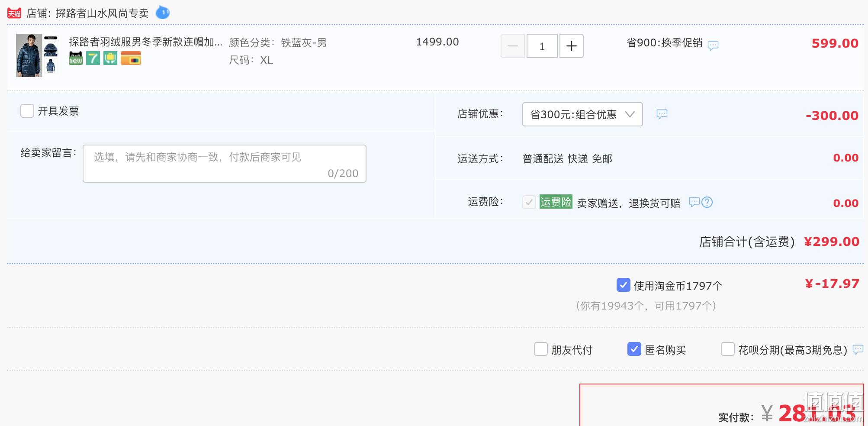Tick the 开具发票 checkbox

point(27,111)
